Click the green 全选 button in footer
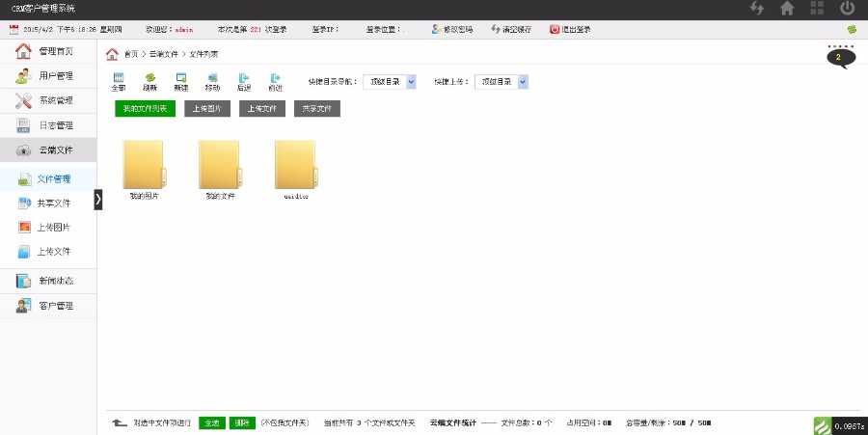The height and width of the screenshot is (435, 868). [x=212, y=422]
